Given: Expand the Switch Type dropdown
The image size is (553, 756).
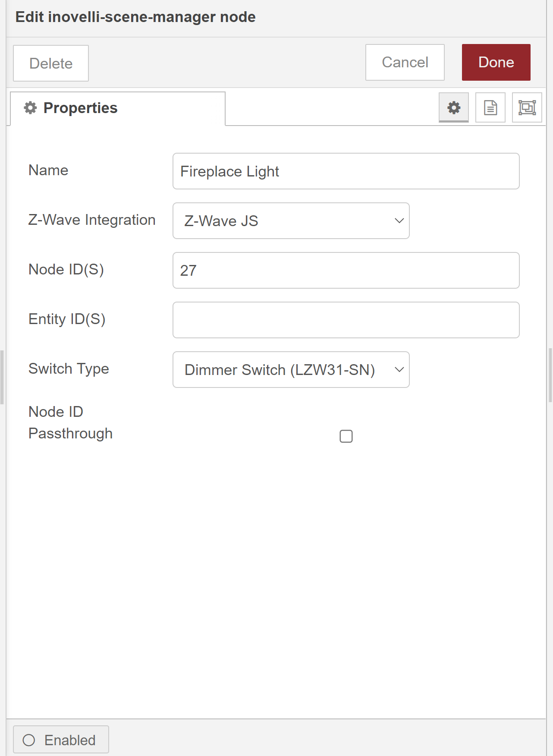Looking at the screenshot, I should coord(291,370).
